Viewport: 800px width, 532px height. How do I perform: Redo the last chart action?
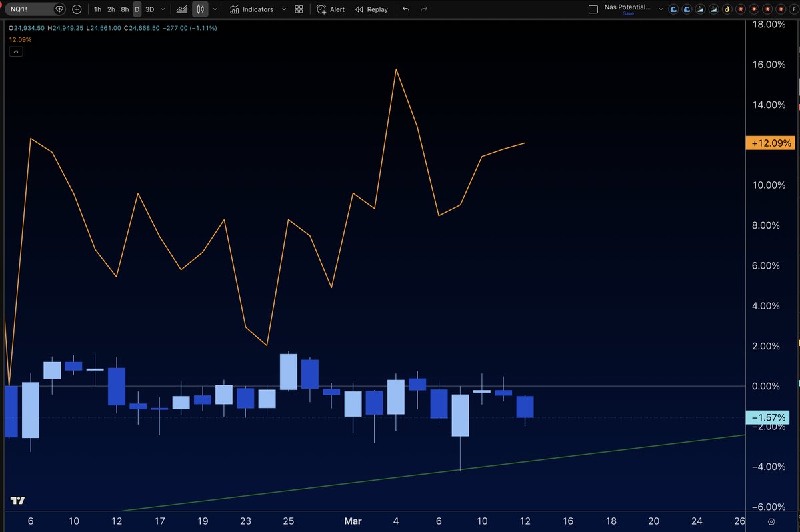pos(424,9)
